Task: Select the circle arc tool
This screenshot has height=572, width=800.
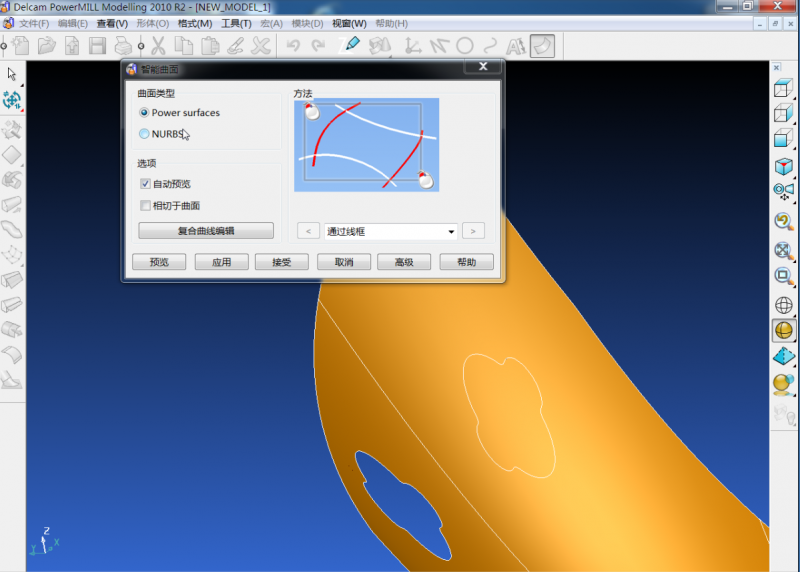Action: pos(465,46)
